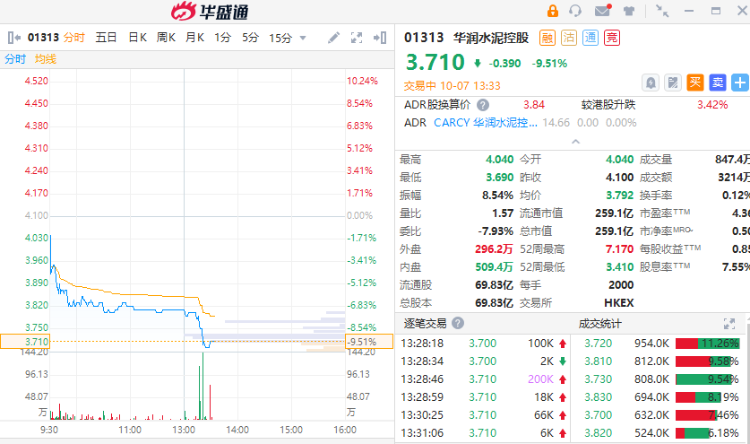The image size is (750, 444).
Task: Click the 13:31:06 trade row
Action: pos(484,433)
